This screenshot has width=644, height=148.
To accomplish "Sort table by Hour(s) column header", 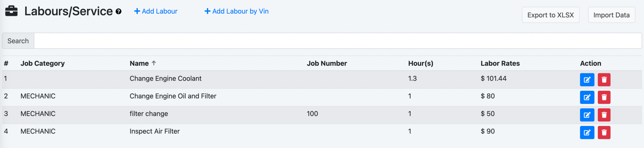I will pyautogui.click(x=420, y=63).
